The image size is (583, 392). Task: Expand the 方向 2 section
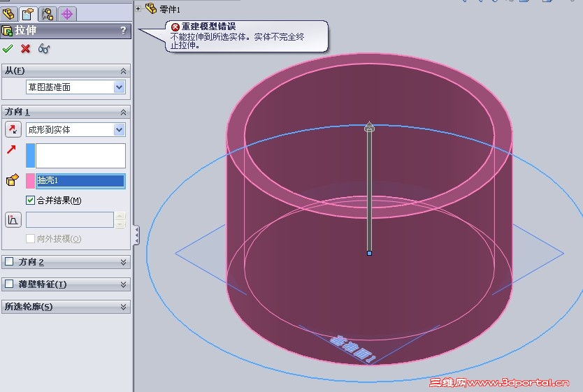coord(123,262)
